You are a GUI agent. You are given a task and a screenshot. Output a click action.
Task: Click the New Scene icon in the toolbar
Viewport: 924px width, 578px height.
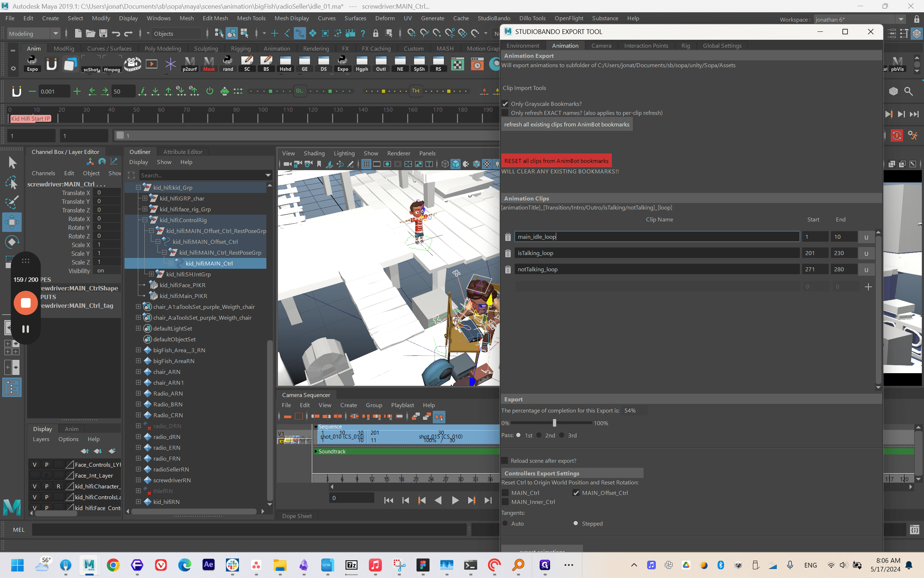click(78, 34)
